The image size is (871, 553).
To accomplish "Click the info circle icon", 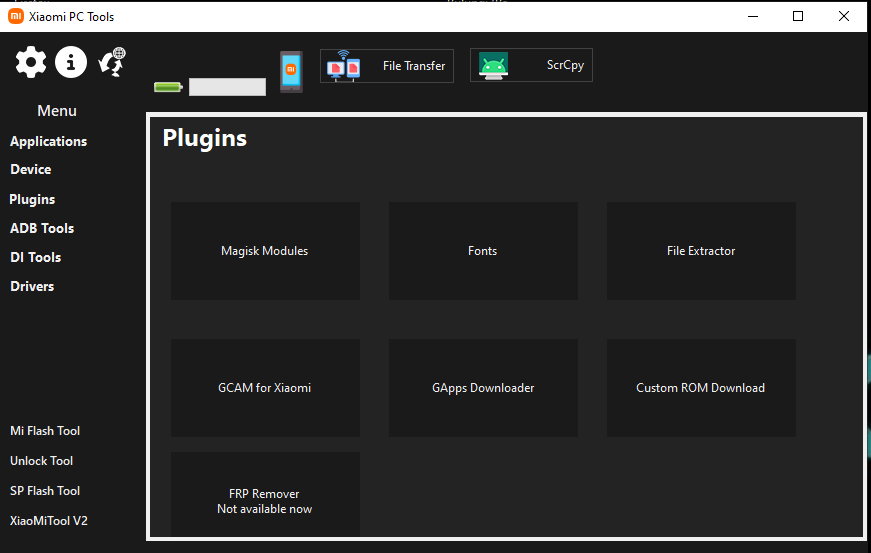I will [71, 62].
